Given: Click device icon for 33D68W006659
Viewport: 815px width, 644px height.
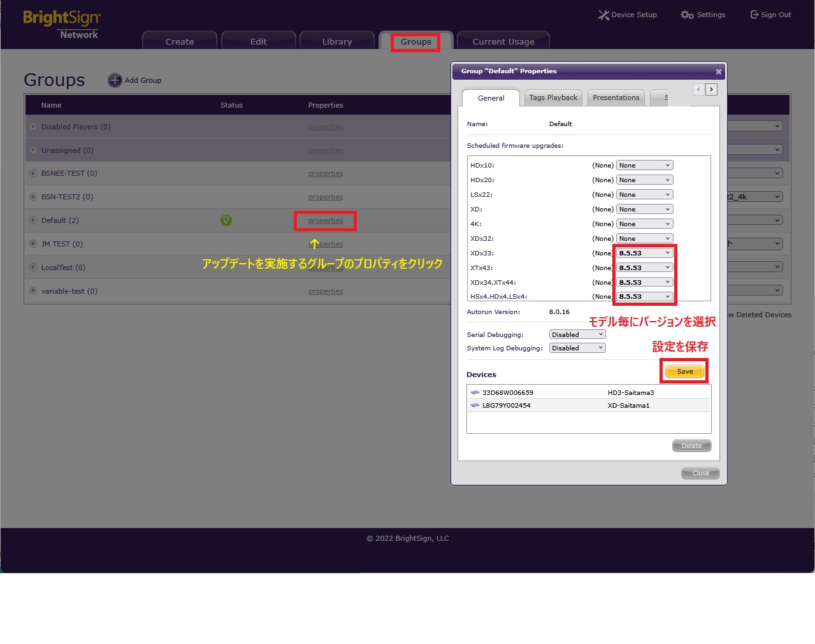Looking at the screenshot, I should click(x=475, y=392).
